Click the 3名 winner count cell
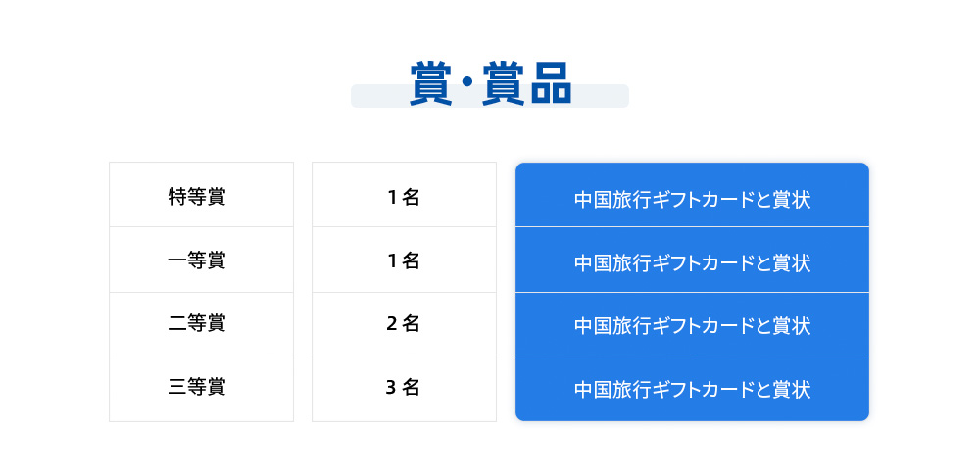Viewport: 980px width, 473px height. [x=404, y=388]
